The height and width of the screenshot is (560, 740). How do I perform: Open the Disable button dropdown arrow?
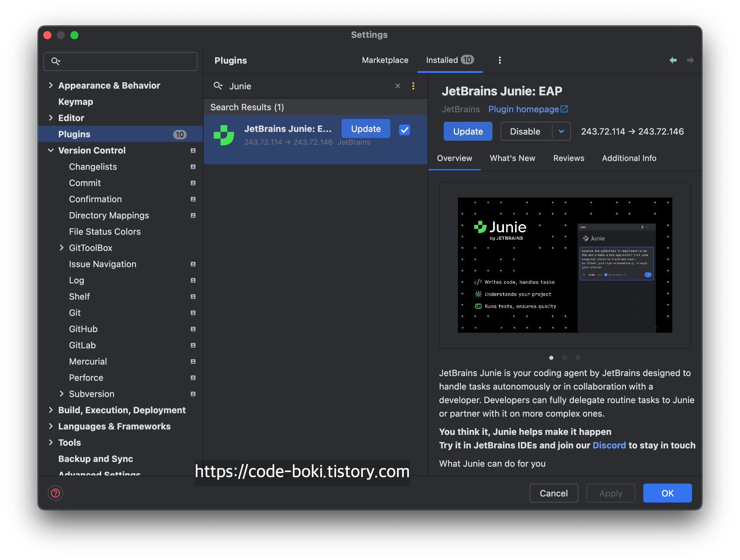pos(561,131)
